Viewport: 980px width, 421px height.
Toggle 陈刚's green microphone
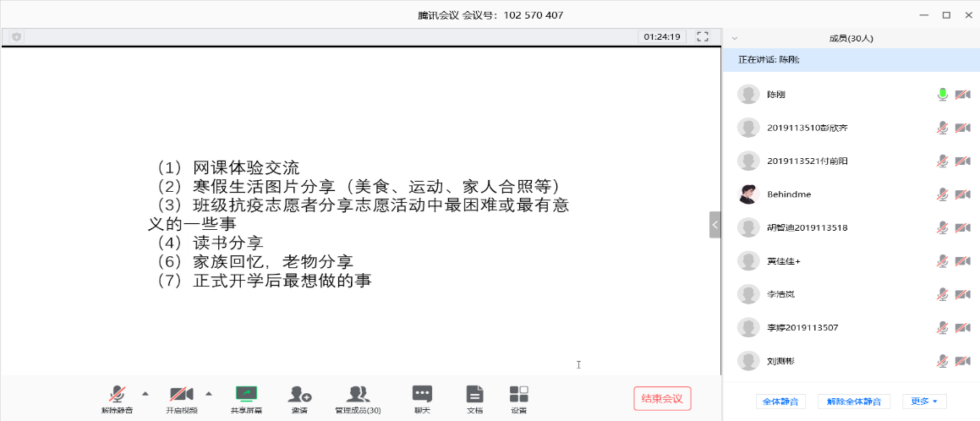(943, 95)
